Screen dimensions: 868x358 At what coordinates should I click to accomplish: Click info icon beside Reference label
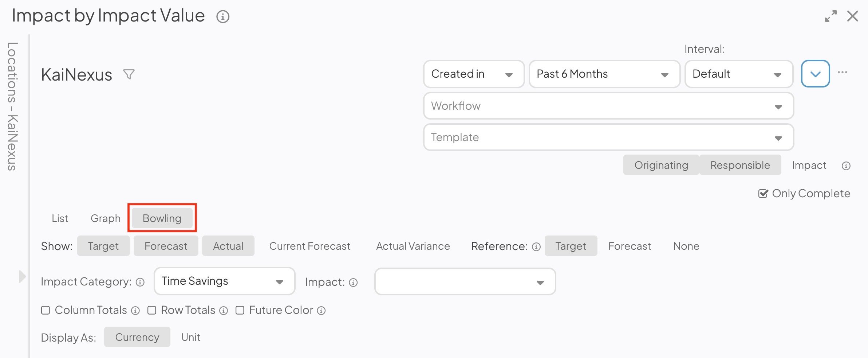tap(536, 247)
